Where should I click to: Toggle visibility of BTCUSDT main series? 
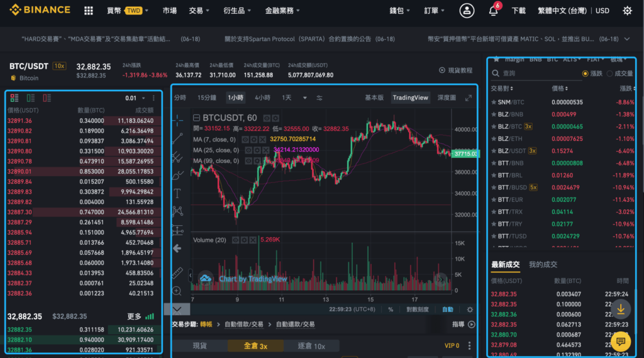[267, 118]
